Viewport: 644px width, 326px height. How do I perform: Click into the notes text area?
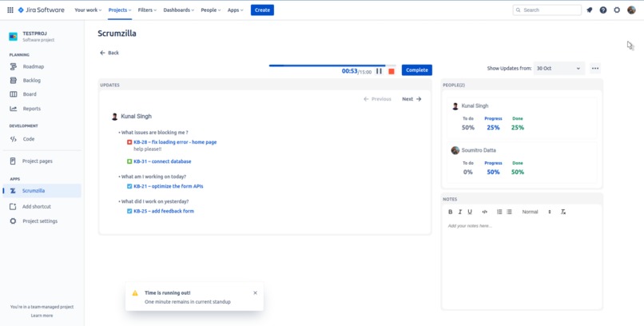(522, 264)
